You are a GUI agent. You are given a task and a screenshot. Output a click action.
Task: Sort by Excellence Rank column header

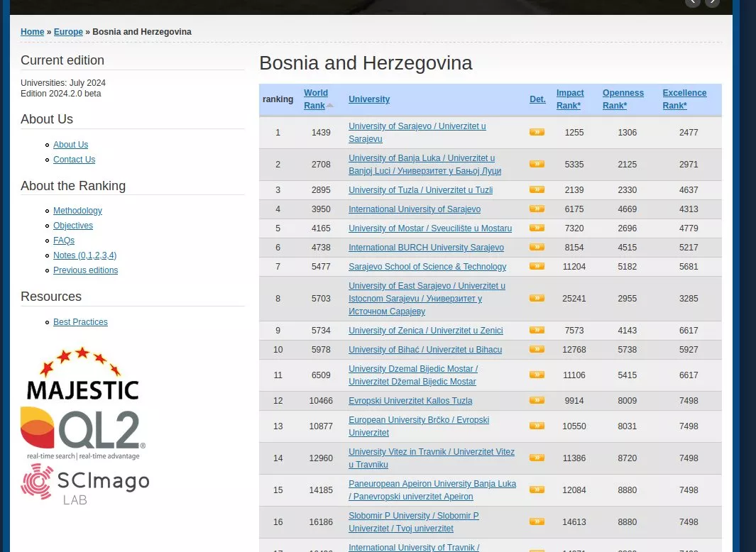click(684, 99)
